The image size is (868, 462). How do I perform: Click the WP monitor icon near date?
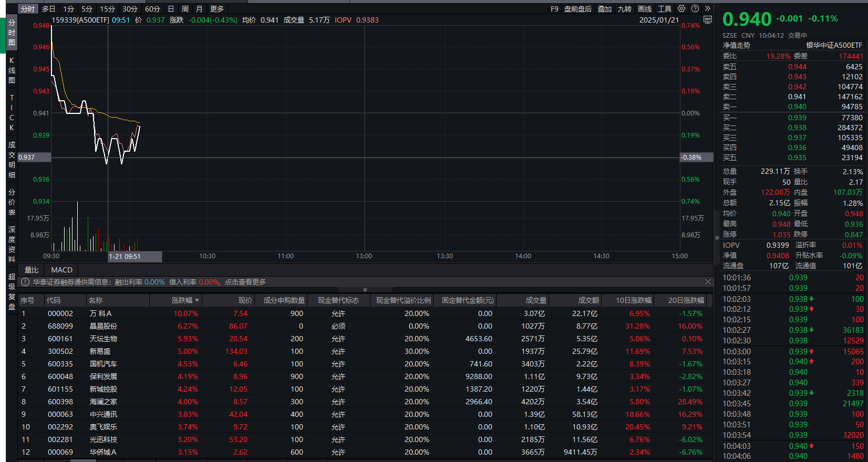click(708, 20)
